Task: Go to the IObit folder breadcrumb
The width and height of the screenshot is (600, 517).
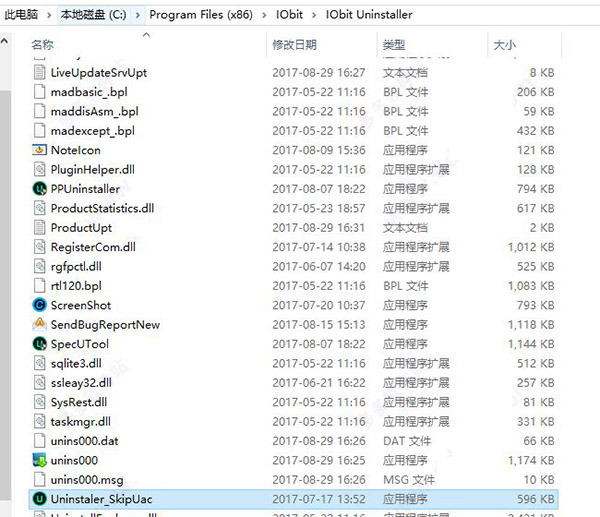Action: pos(289,15)
